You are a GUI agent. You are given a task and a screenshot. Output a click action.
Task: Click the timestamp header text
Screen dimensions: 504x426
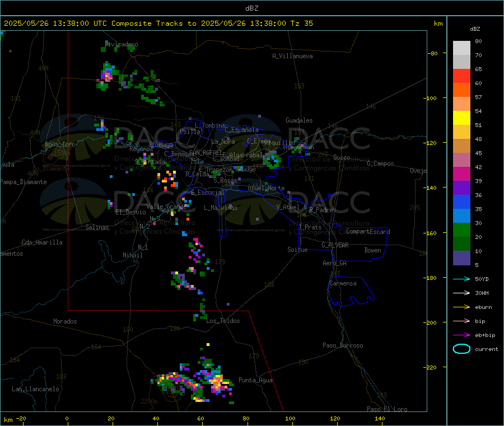(x=158, y=24)
